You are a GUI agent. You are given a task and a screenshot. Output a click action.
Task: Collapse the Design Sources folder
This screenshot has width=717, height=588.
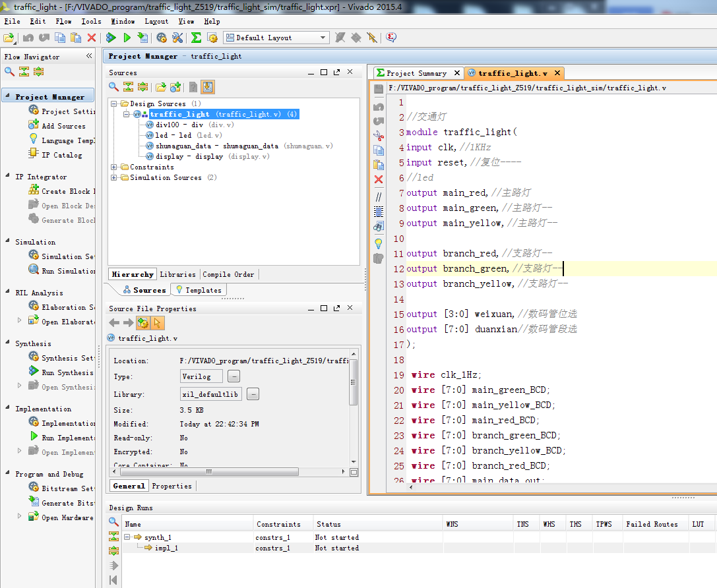tap(114, 103)
